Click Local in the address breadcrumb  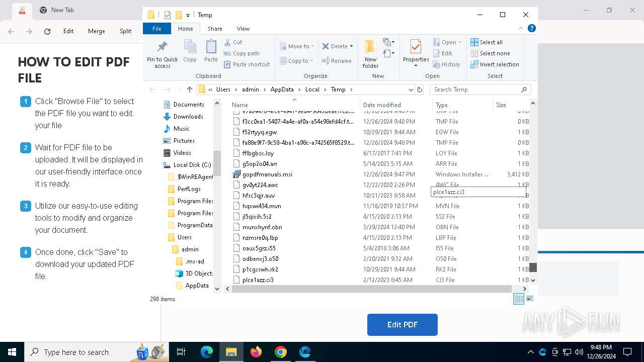click(312, 89)
